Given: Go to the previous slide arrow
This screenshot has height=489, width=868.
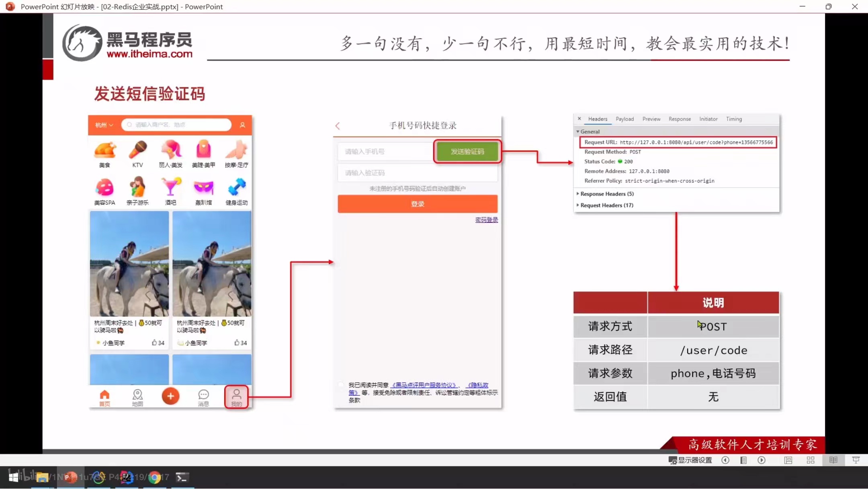Looking at the screenshot, I should coord(725,460).
